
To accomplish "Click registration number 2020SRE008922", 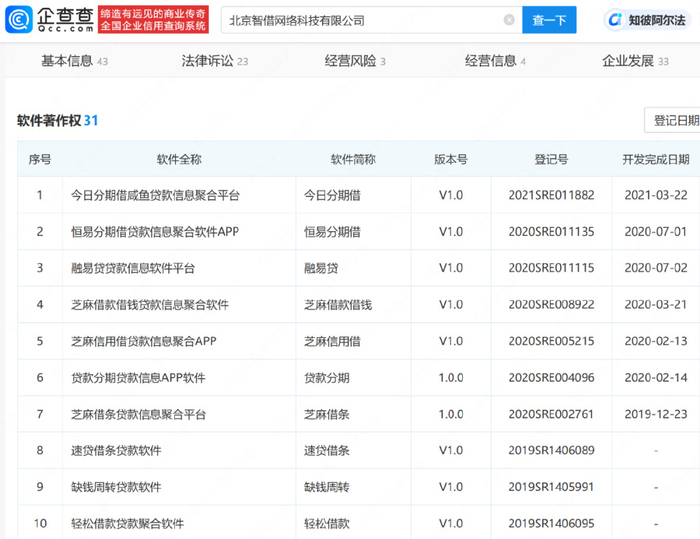I will click(551, 305).
